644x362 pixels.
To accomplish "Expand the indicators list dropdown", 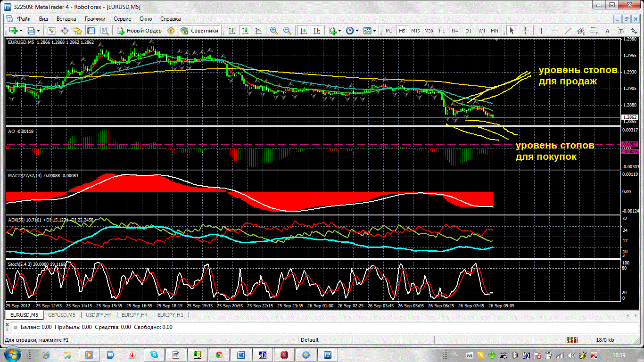I will pyautogui.click(x=340, y=31).
